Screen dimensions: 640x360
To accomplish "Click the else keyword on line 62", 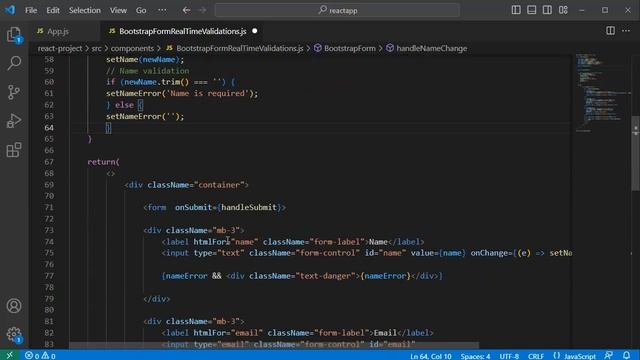I will click(124, 105).
